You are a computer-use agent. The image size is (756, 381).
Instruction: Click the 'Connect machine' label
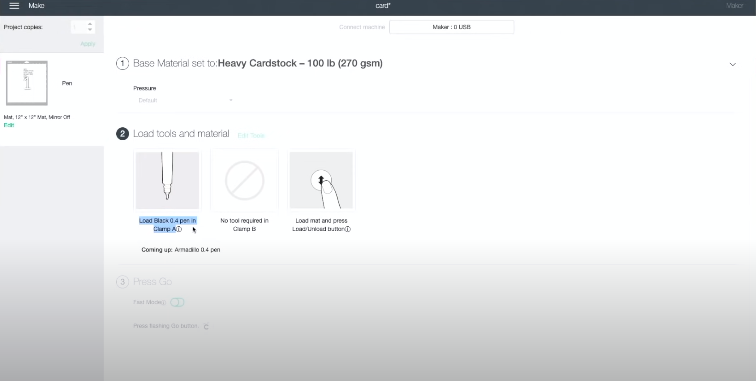click(362, 27)
